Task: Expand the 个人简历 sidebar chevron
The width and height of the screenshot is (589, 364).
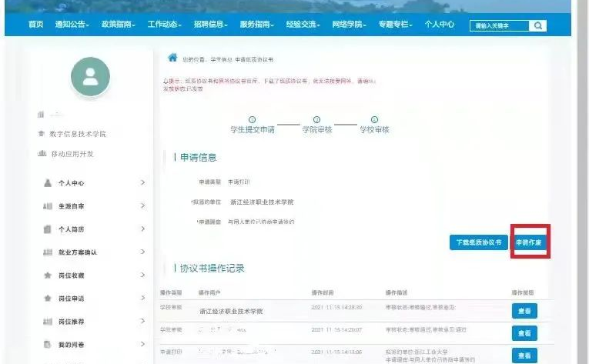Action: 142,229
